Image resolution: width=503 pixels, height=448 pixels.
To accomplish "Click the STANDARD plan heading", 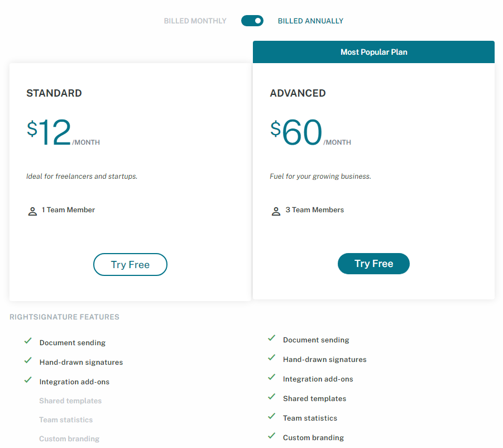I will (54, 93).
